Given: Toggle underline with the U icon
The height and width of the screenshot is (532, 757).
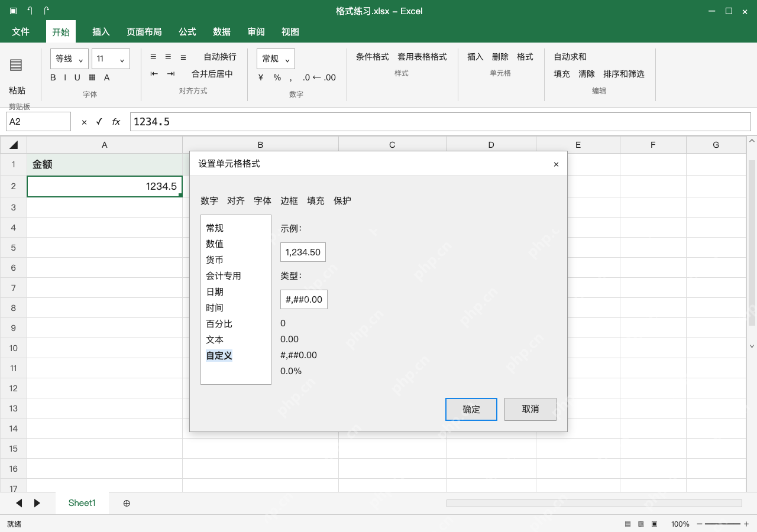Looking at the screenshot, I should click(x=77, y=77).
